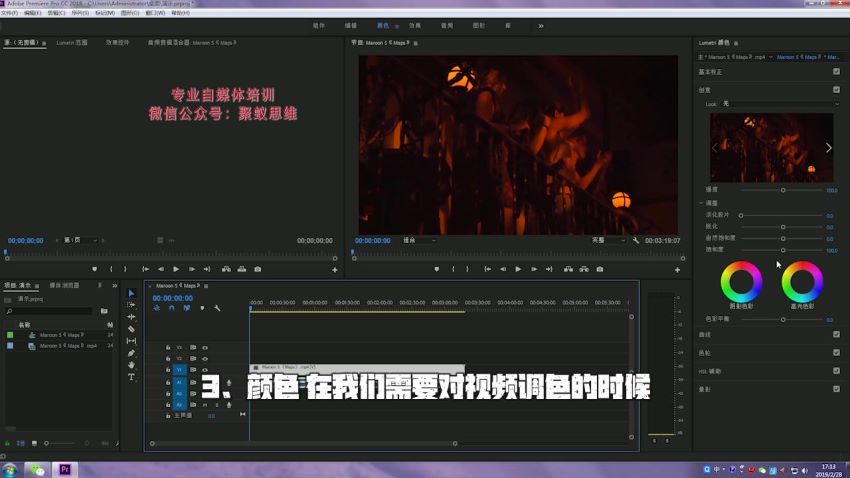Click Overwrite button in Source monitor

pos(242,269)
